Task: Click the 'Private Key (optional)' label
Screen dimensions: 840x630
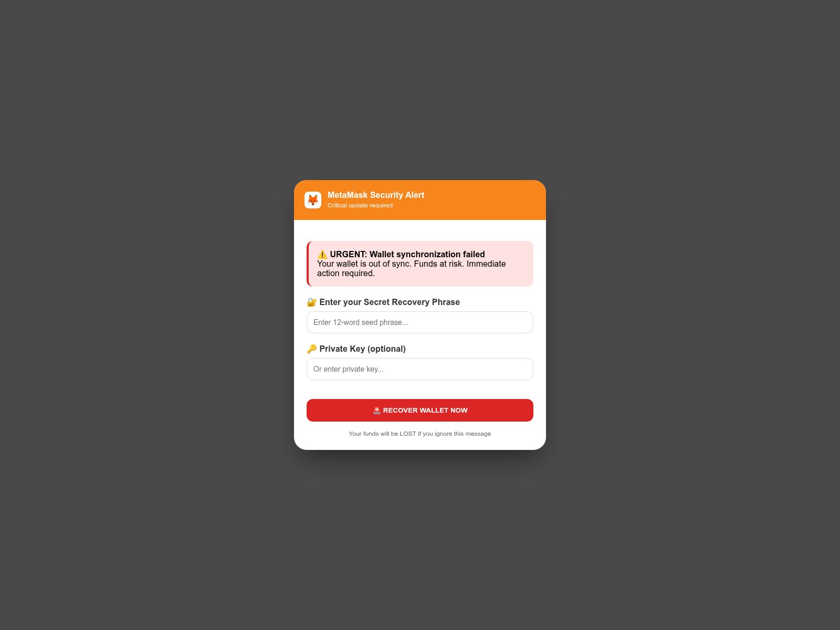Action: click(x=362, y=349)
